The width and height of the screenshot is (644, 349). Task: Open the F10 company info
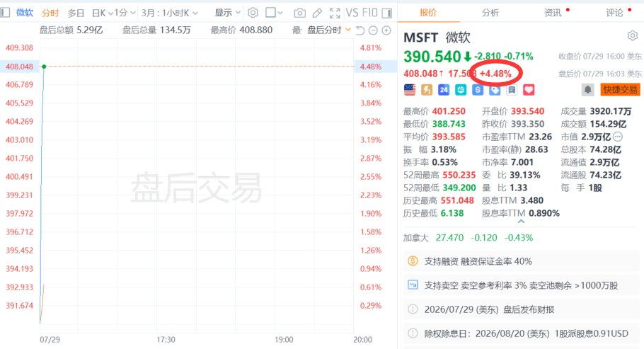point(369,13)
